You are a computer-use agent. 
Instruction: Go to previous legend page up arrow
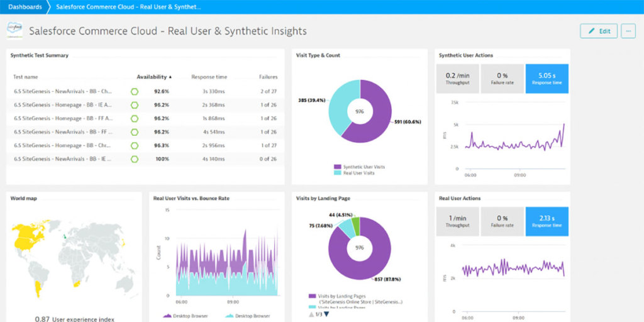click(311, 314)
